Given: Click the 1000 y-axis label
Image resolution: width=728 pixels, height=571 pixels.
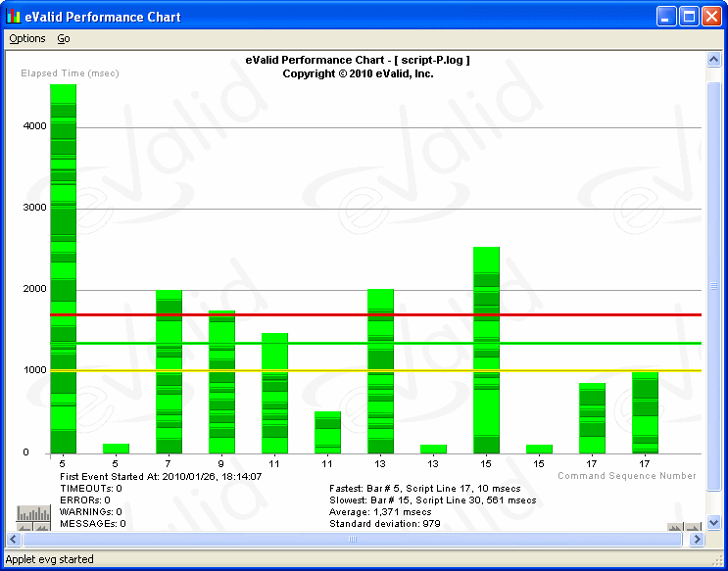Looking at the screenshot, I should click(x=35, y=369).
